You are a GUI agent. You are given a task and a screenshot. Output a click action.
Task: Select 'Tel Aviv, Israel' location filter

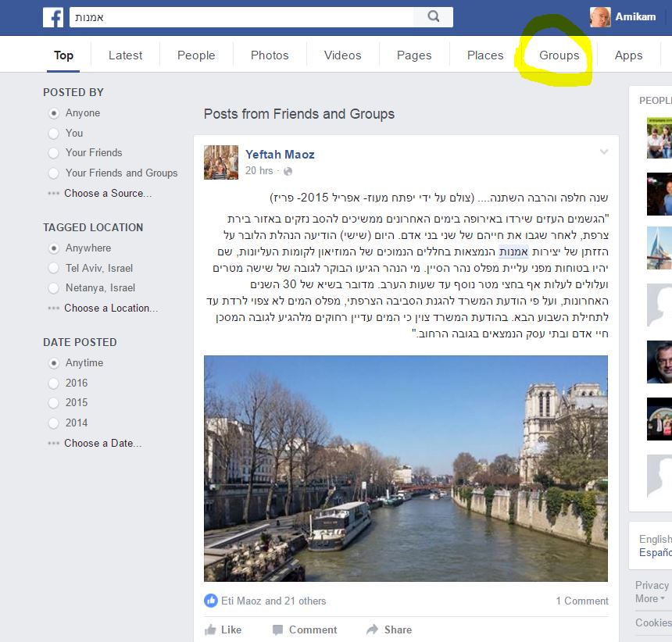(x=54, y=268)
